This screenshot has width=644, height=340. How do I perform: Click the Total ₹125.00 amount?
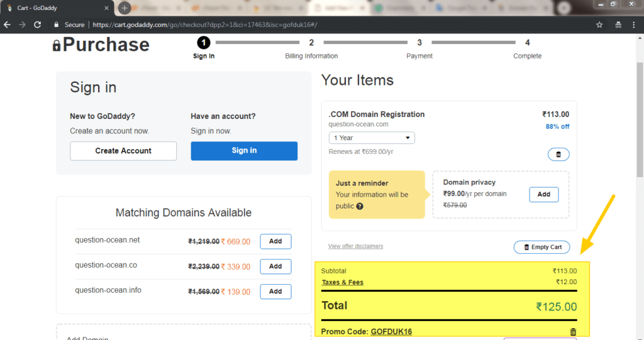(556, 307)
